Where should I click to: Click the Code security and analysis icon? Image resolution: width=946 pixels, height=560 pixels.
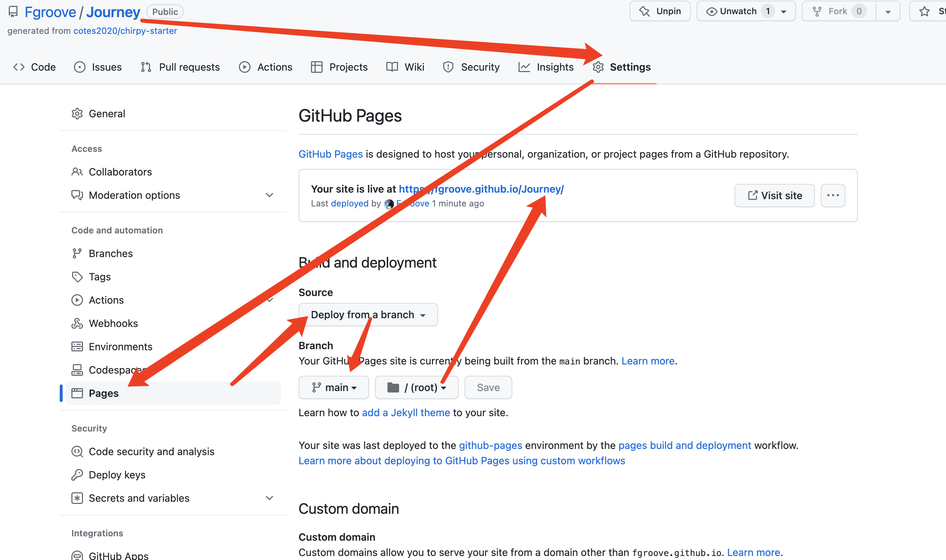pyautogui.click(x=77, y=451)
